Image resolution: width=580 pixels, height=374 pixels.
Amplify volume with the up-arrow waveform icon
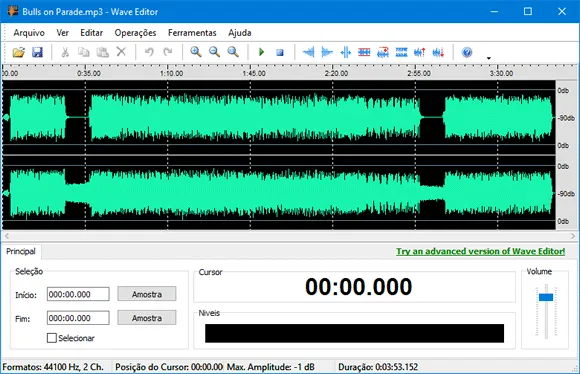click(x=420, y=52)
